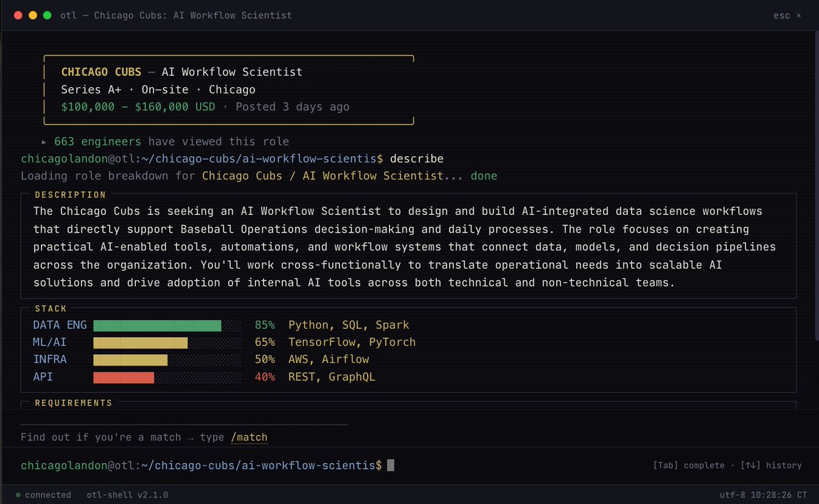Click the 'DATA ENG' row label
This screenshot has height=504, width=819.
point(60,325)
